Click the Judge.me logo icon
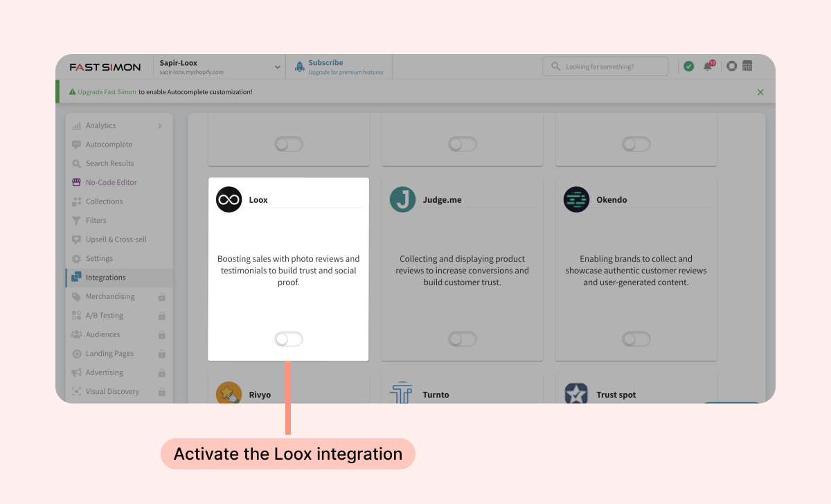The height and width of the screenshot is (504, 831). click(402, 199)
